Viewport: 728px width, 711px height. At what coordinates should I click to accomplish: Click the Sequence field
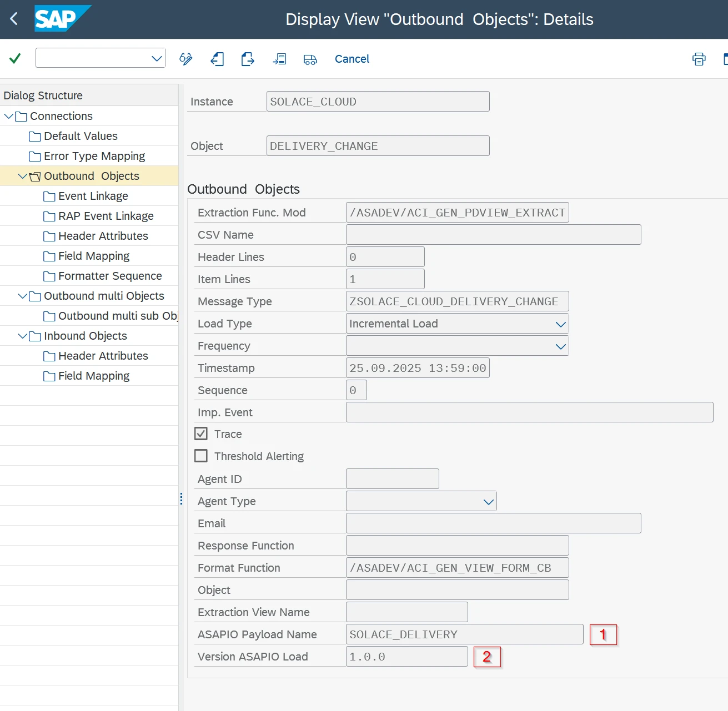[x=357, y=390]
